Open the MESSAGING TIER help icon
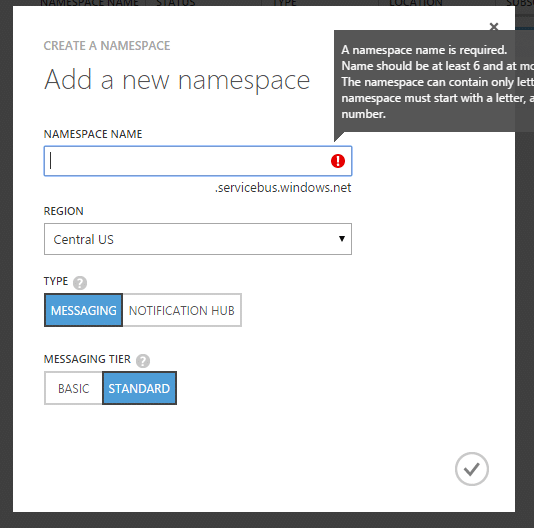 point(143,361)
